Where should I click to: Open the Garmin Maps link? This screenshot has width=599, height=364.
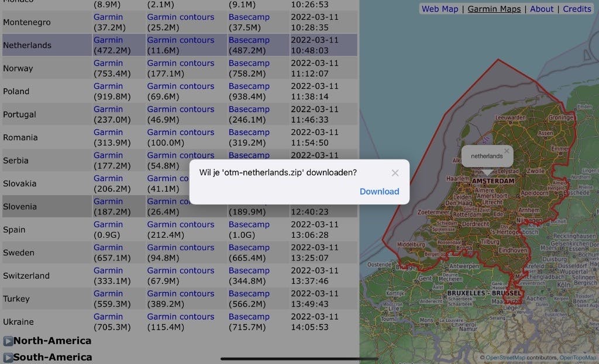(494, 9)
